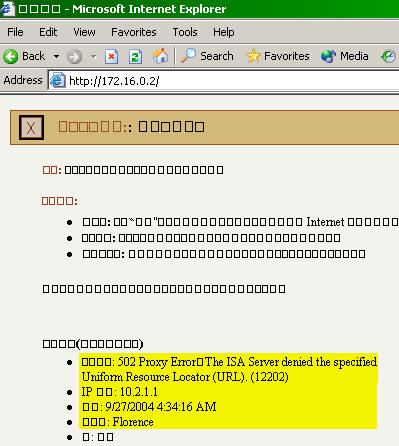Screen dimensions: 399x446
Task: Click the Internet Explorer page icon in address bar
Action: click(x=58, y=80)
